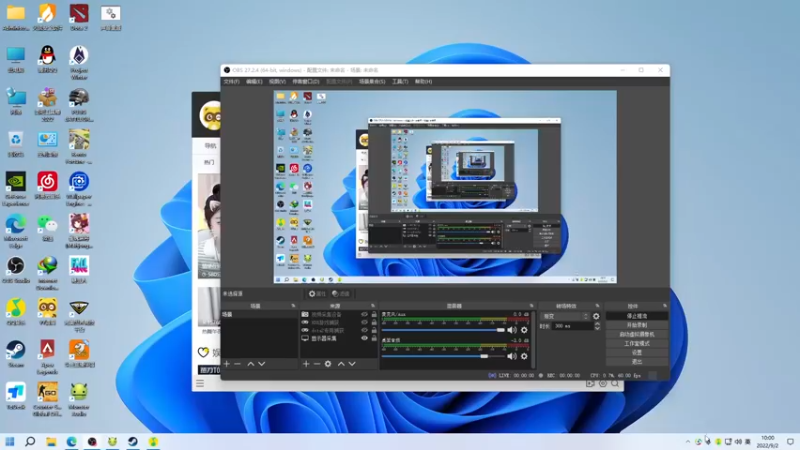Image resolution: width=800 pixels, height=450 pixels.
Task: Open the 场景集合(S) scene collection menu
Action: (372, 82)
